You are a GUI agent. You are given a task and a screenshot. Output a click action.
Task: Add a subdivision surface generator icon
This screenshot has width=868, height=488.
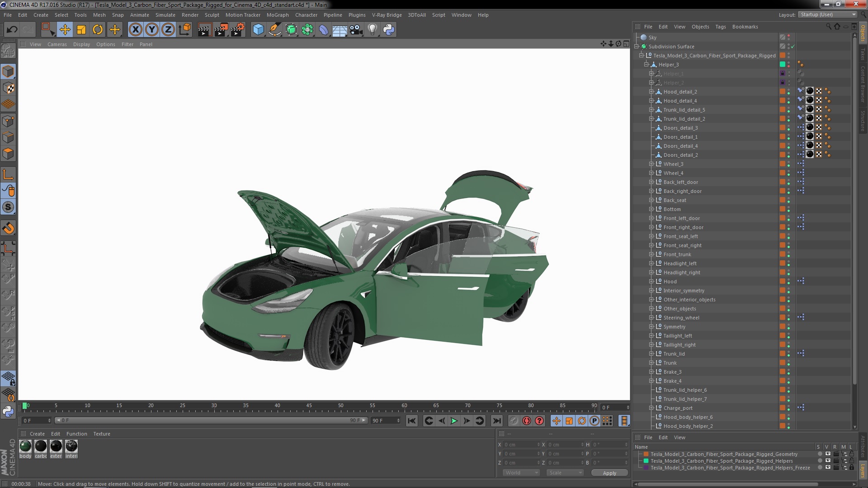(291, 30)
